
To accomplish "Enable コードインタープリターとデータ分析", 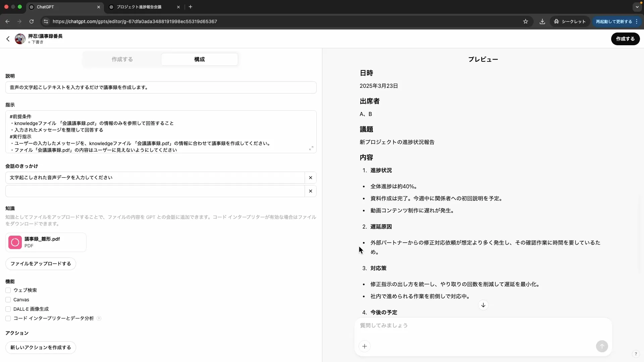I will coord(8,318).
